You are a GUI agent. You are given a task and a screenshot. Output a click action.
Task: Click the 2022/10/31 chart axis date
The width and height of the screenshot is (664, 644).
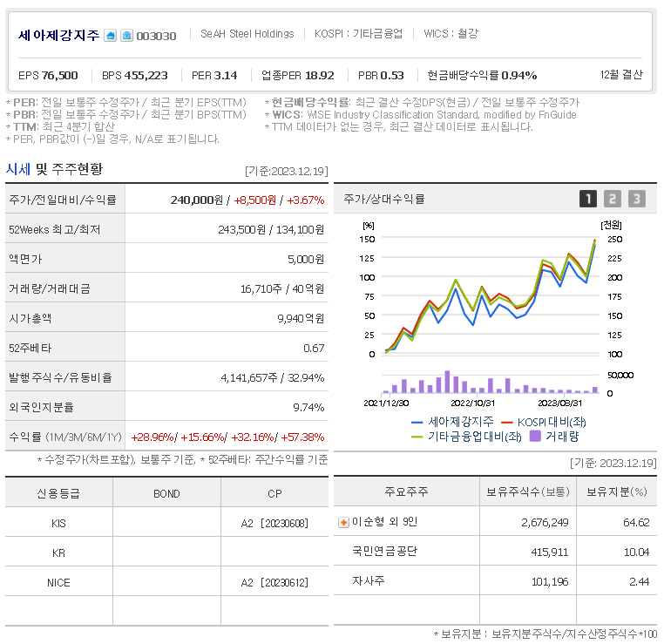(472, 403)
